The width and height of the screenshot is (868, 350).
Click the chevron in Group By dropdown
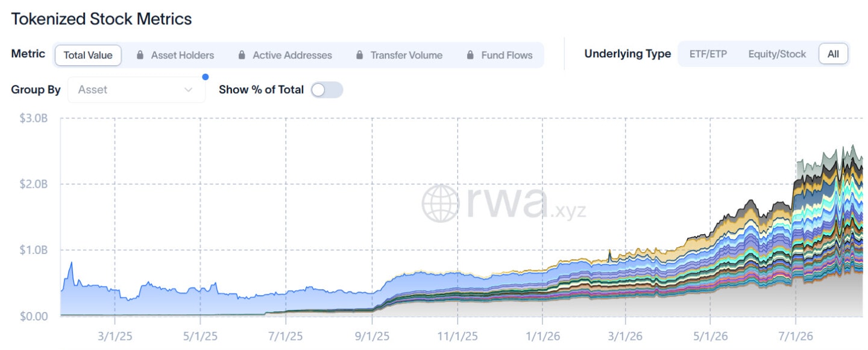pos(188,90)
